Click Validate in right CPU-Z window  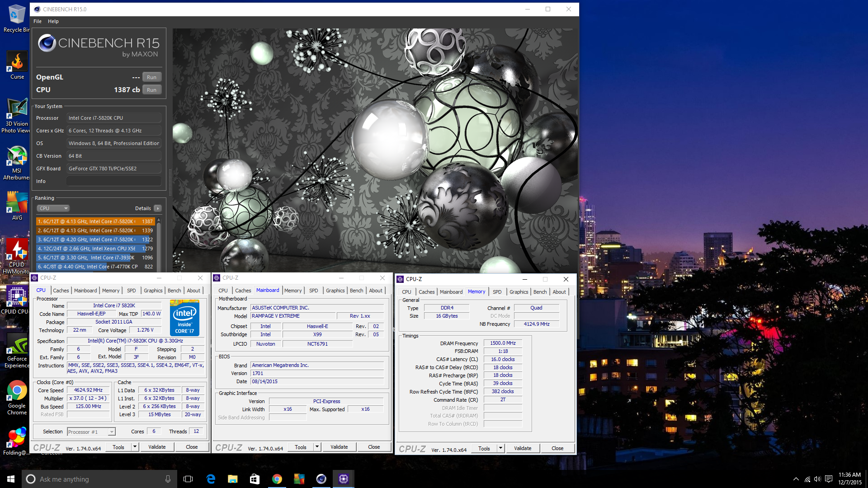523,448
